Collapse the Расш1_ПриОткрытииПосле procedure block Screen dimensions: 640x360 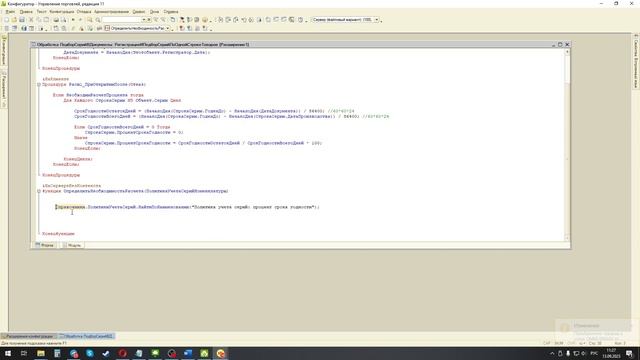[x=39, y=84]
